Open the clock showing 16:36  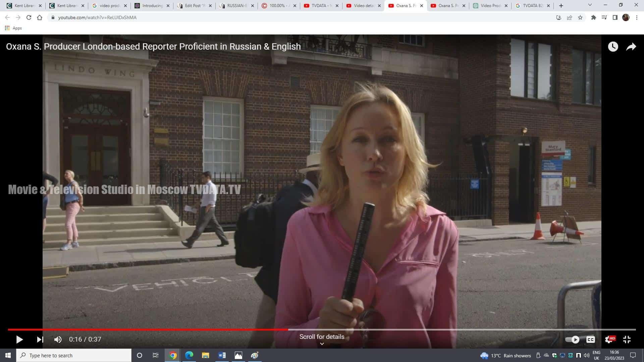pyautogui.click(x=614, y=355)
